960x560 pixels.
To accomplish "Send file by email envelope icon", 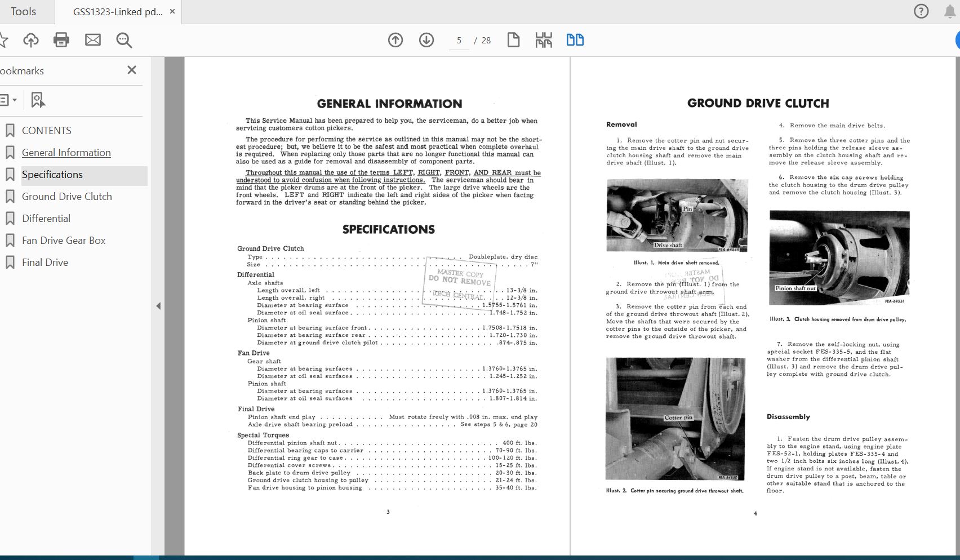I will point(93,40).
